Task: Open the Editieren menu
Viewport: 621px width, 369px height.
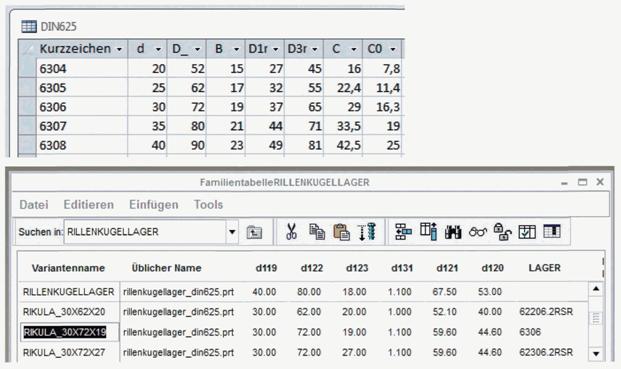Action: [x=89, y=205]
